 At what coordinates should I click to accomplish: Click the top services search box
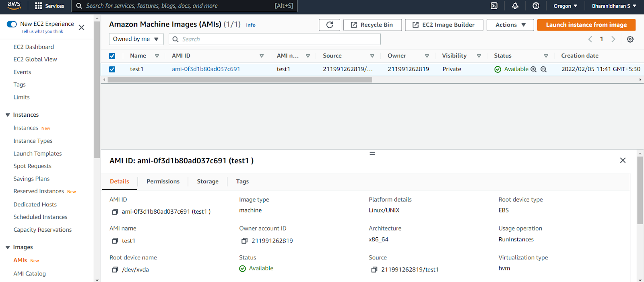(184, 6)
